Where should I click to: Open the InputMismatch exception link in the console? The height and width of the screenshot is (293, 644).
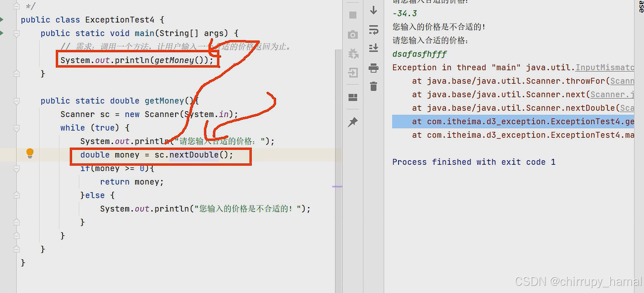tap(605, 68)
